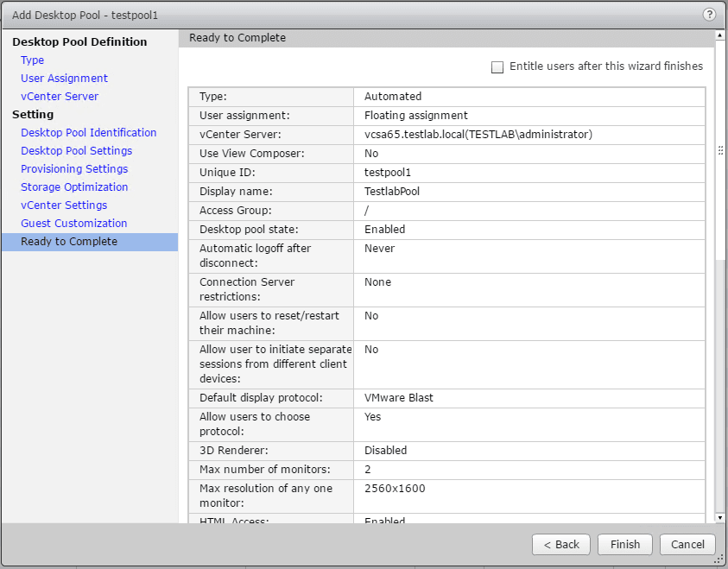Screen dimensions: 728x569
Task: Open Guest Customization step
Action: [74, 224]
